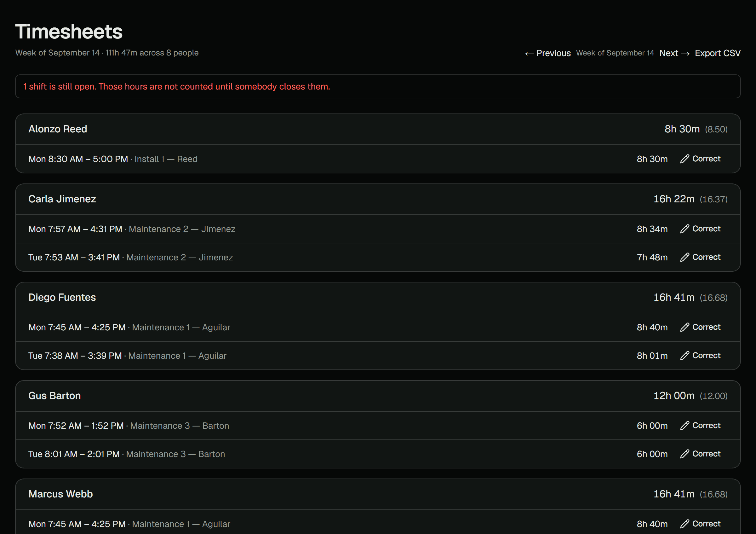Click the 'Install 1 — Reed' job label
Image resolution: width=756 pixels, height=534 pixels.
click(166, 159)
